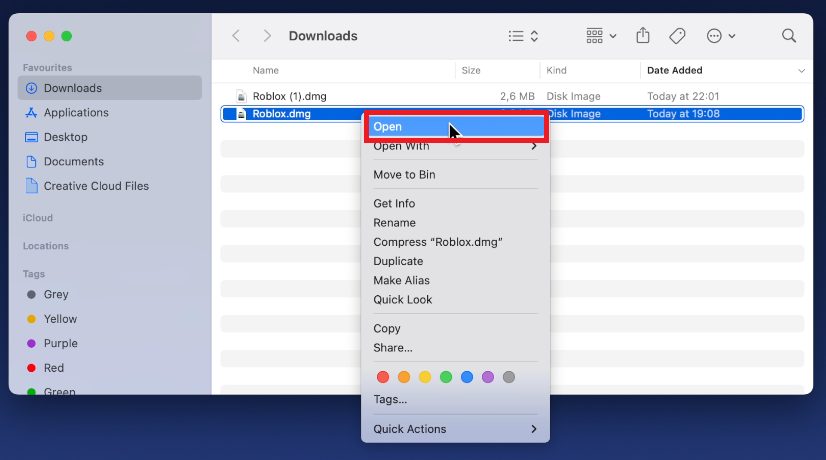Select the Roblox (1).dmg file name
This screenshot has height=460, width=826.
pos(290,96)
